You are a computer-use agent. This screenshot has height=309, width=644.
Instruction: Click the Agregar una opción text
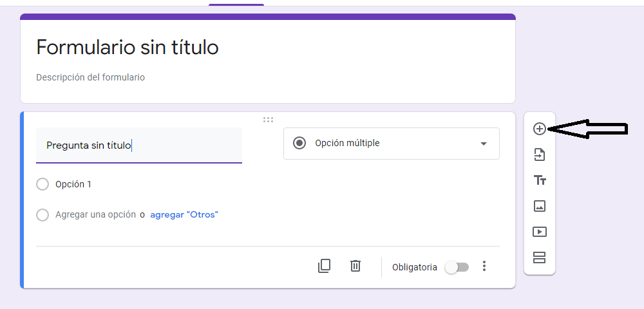click(96, 214)
